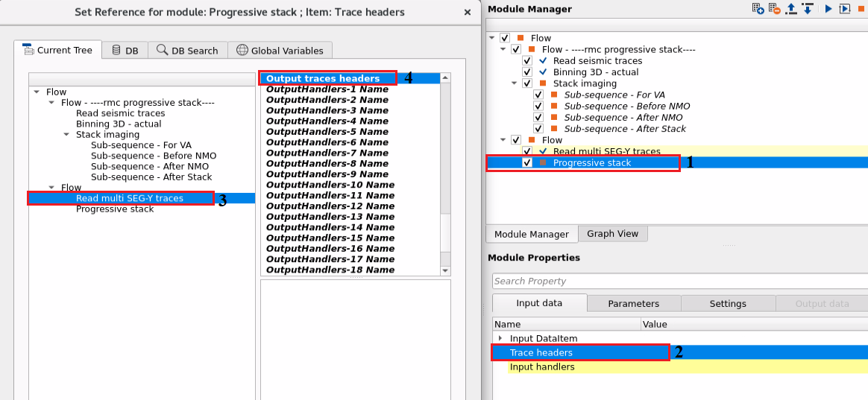Stop execution with the orange square toolbar icon
The width and height of the screenshot is (868, 400).
[862, 8]
